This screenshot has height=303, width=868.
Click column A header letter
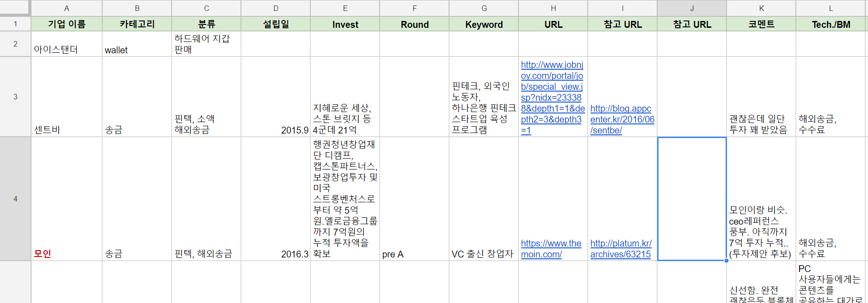pyautogui.click(x=67, y=8)
